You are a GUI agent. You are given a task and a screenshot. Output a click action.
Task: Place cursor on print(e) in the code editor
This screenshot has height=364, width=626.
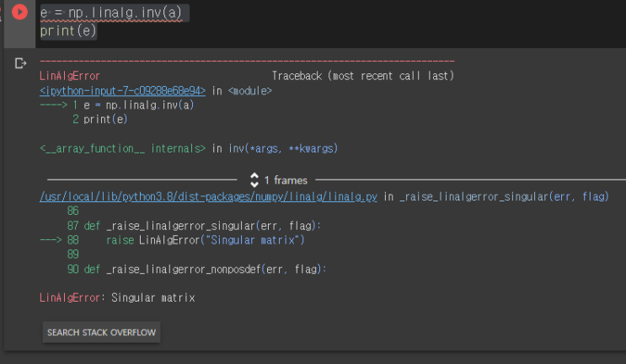(68, 31)
